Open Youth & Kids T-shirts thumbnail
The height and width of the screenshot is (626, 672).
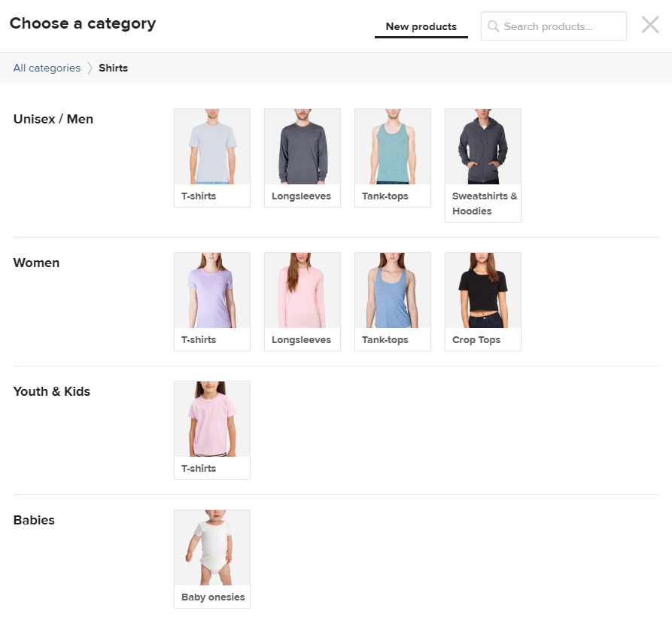[x=212, y=419]
